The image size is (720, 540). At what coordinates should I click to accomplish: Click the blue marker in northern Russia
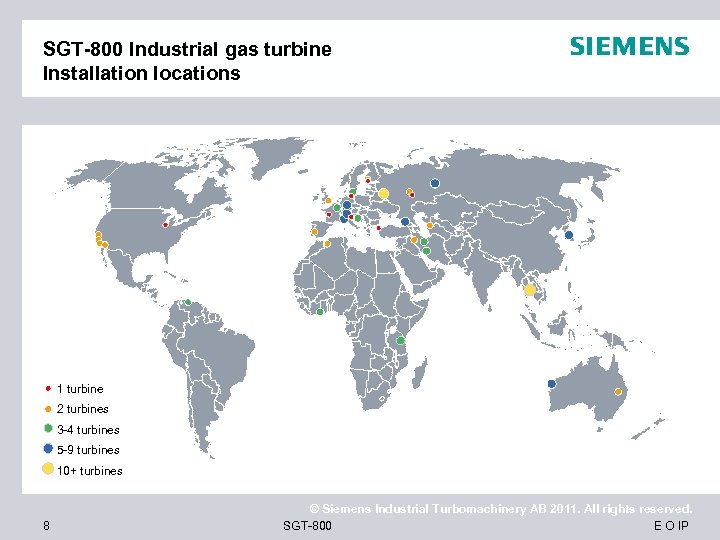click(x=435, y=183)
